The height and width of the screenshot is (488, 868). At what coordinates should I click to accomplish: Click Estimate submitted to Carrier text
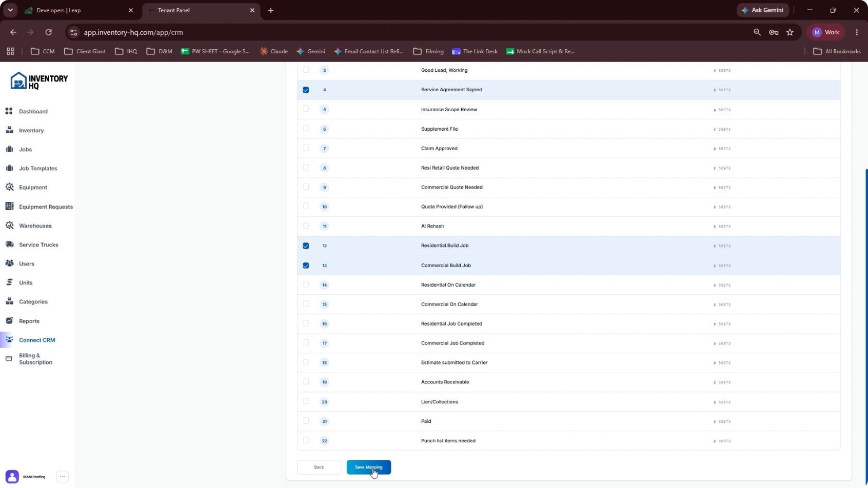pos(454,362)
